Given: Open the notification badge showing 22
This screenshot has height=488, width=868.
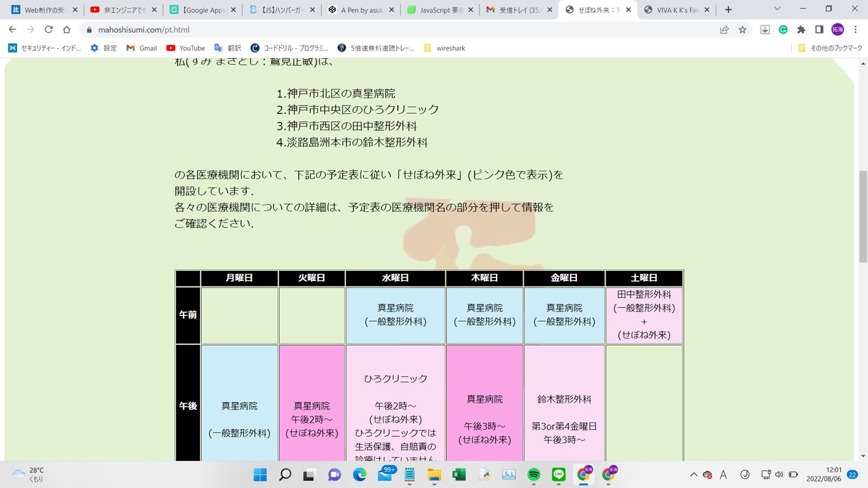Looking at the screenshot, I should pos(852,474).
